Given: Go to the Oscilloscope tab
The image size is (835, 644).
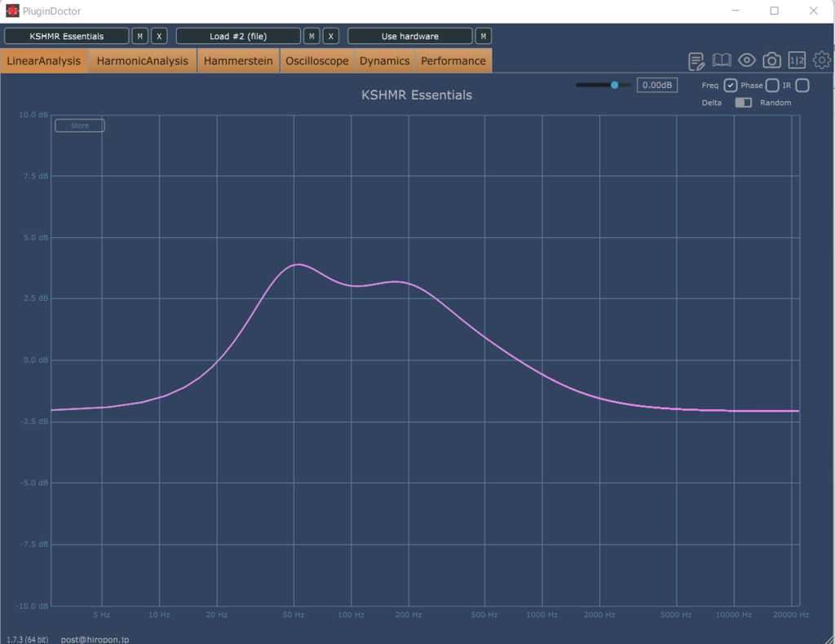Looking at the screenshot, I should click(317, 60).
